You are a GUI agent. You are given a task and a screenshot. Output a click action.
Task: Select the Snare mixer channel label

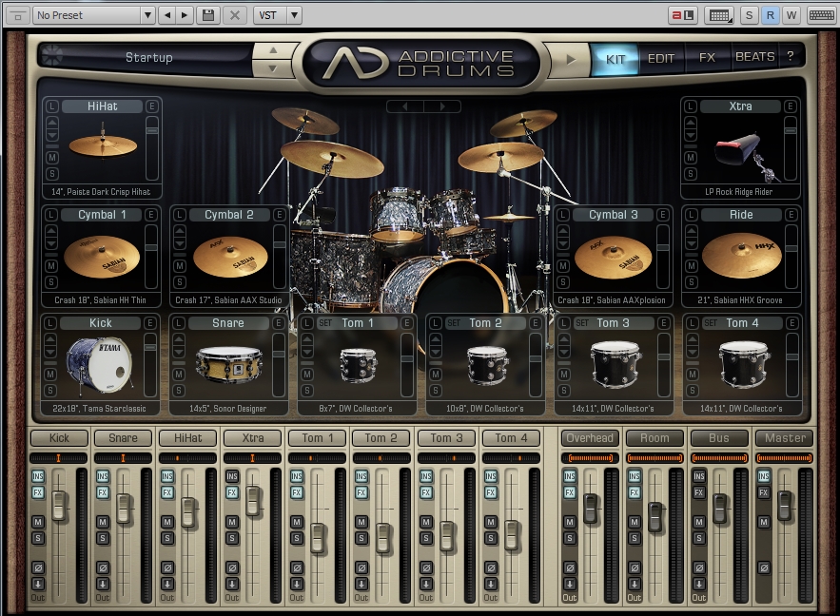[124, 438]
